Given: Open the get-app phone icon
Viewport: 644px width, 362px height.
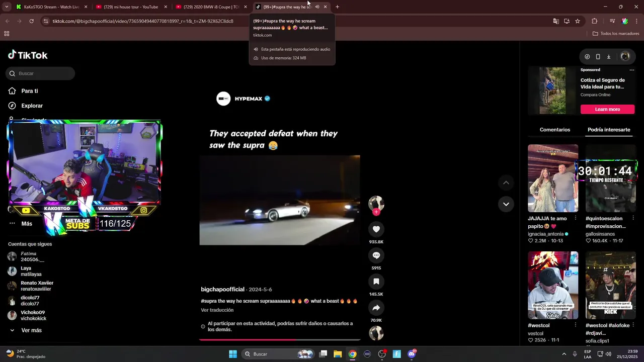Looking at the screenshot, I should 598,57.
